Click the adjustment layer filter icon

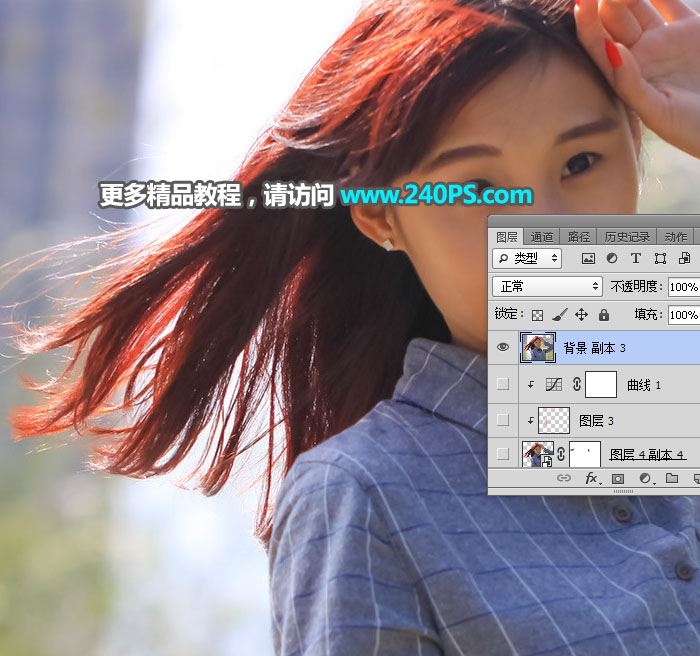coord(612,259)
